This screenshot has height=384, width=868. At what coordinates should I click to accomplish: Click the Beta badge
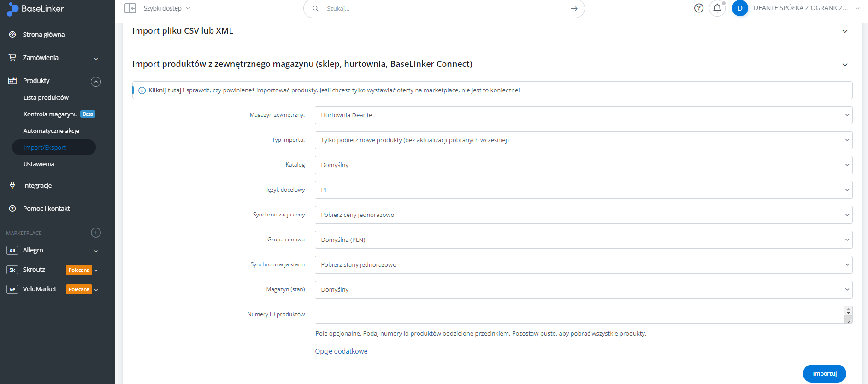pos(88,114)
